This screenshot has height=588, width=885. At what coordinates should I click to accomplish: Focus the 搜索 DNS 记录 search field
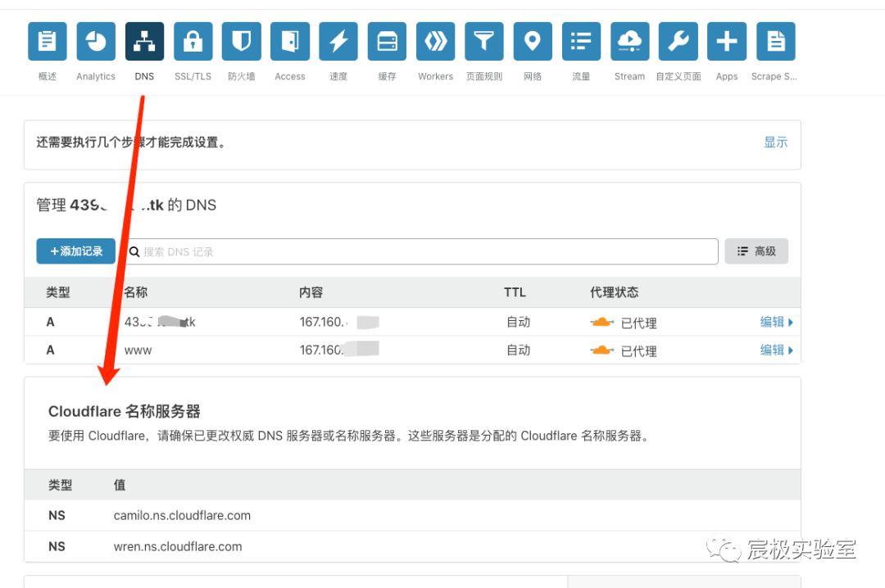[x=421, y=251]
